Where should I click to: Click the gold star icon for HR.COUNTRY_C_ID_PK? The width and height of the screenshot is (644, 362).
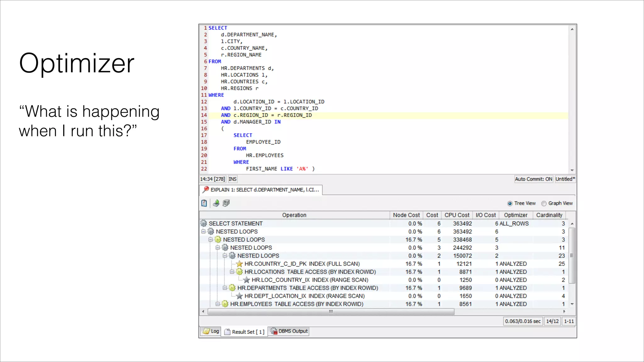pyautogui.click(x=240, y=264)
